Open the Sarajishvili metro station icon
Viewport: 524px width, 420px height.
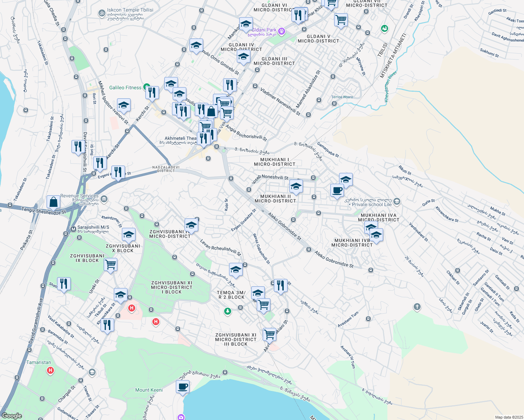point(73,229)
